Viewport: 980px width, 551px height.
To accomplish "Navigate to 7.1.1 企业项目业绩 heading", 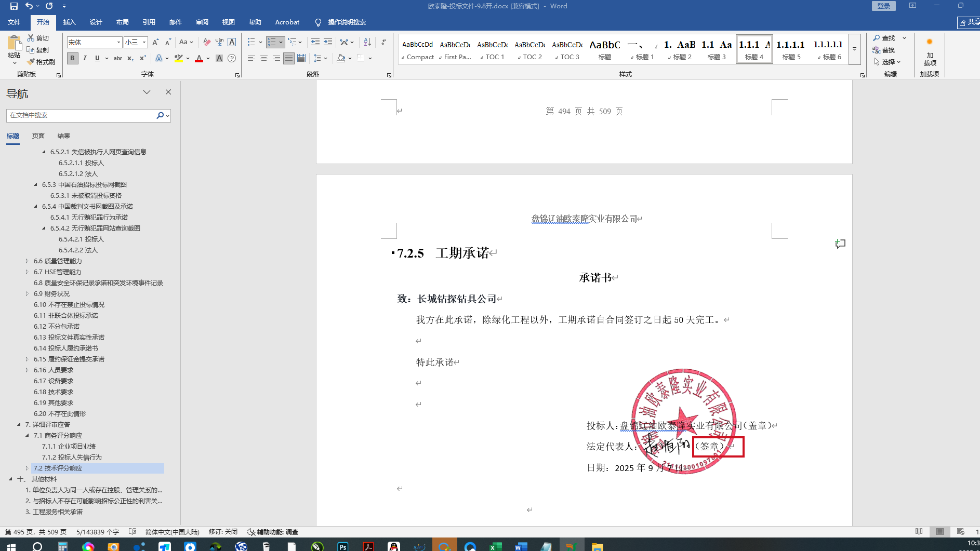I will [x=69, y=446].
